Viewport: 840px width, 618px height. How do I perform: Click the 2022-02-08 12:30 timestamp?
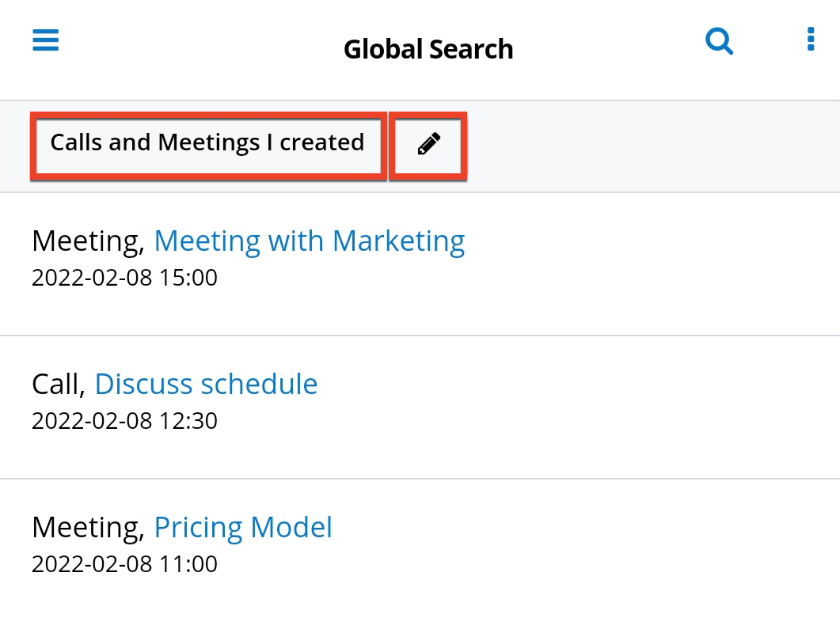point(124,421)
